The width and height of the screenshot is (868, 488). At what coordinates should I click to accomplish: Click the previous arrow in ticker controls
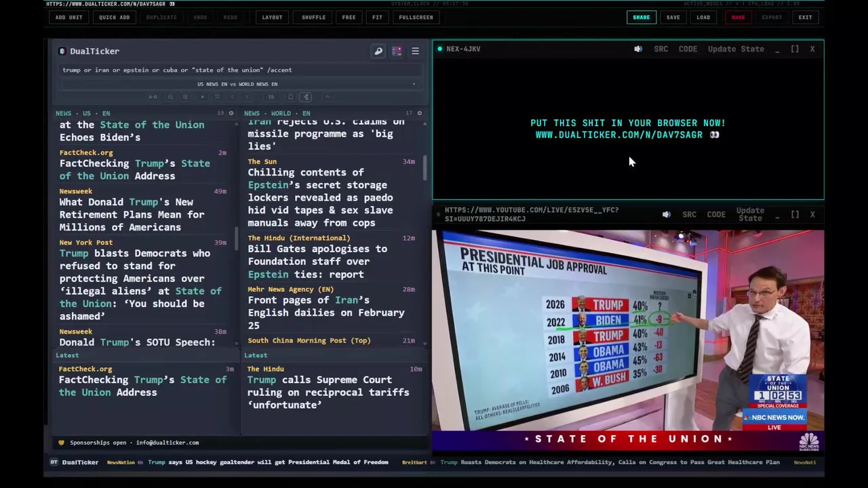click(x=232, y=97)
